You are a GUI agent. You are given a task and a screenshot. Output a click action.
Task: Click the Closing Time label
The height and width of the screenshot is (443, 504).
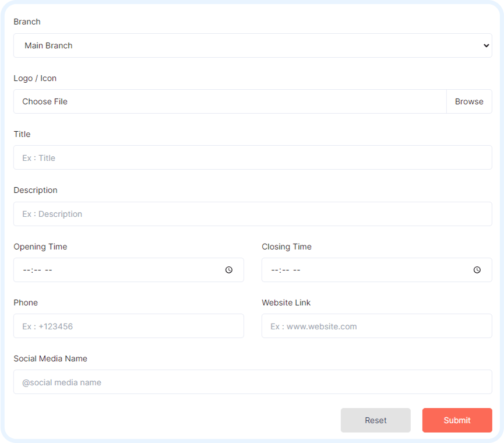coord(287,247)
